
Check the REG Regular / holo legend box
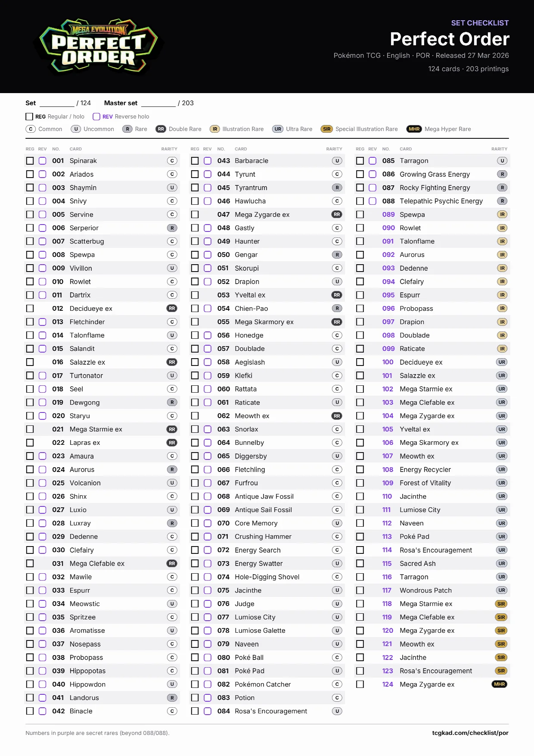coord(29,116)
